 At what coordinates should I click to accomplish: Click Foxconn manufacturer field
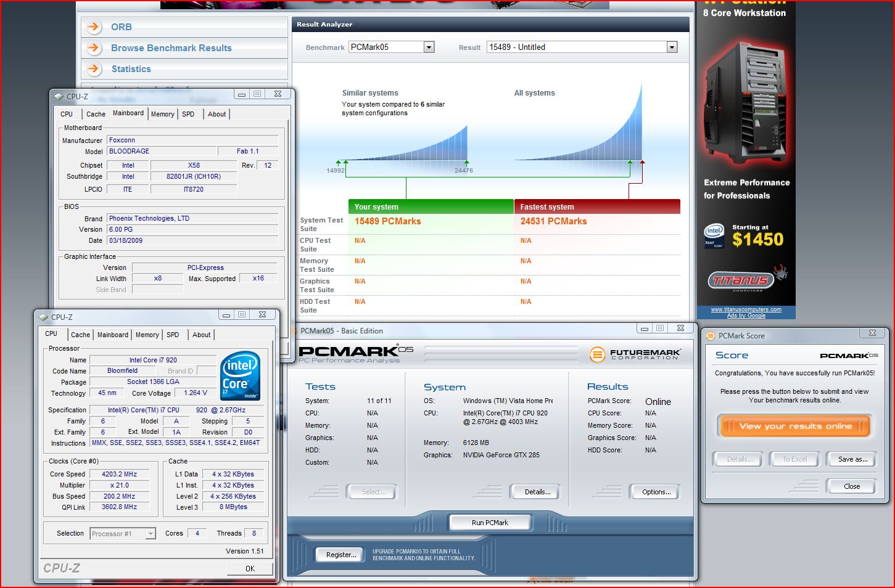(x=192, y=141)
